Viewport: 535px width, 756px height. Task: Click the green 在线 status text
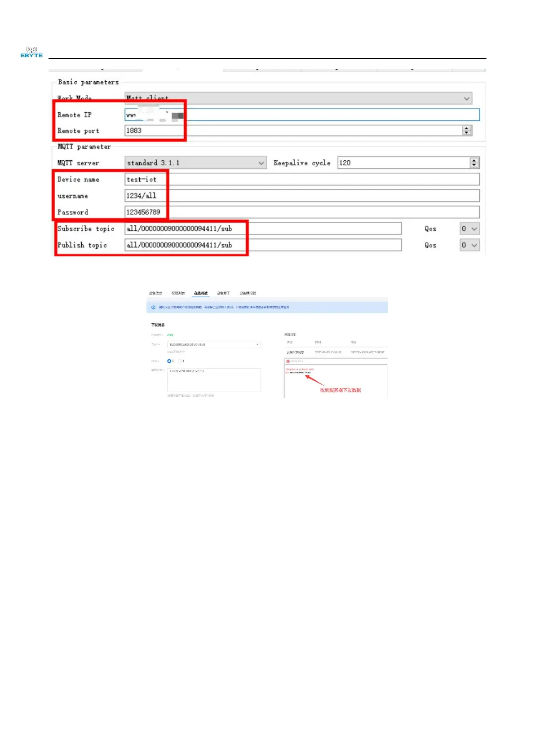click(170, 335)
